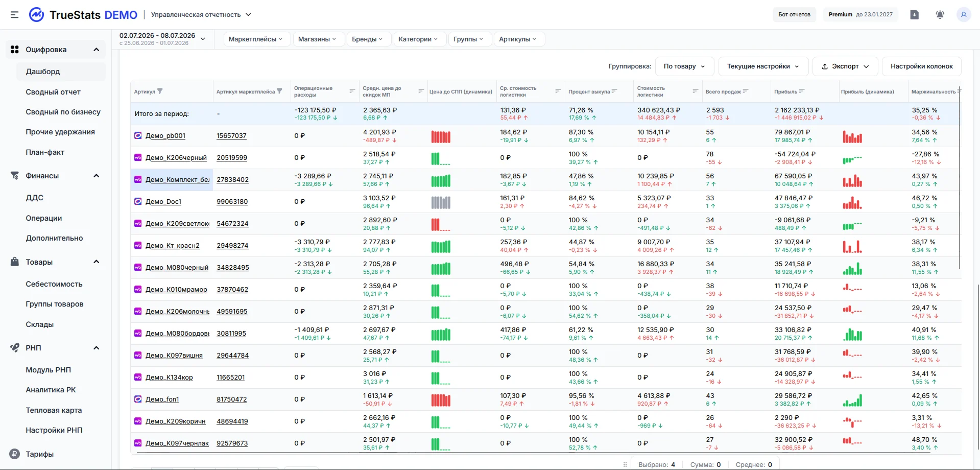Click WB icon of Демо_К206черный row
Screen dimensions: 980x470
pyautogui.click(x=138, y=158)
